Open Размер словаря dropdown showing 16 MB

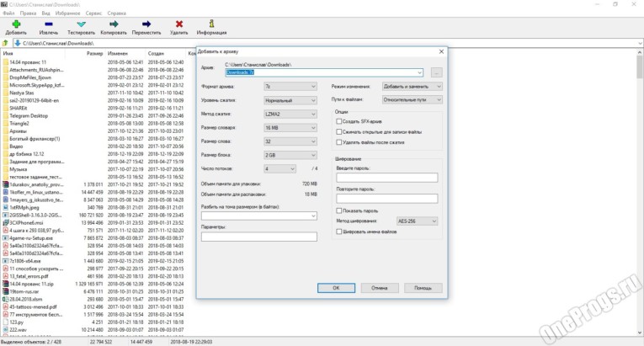[x=290, y=128]
